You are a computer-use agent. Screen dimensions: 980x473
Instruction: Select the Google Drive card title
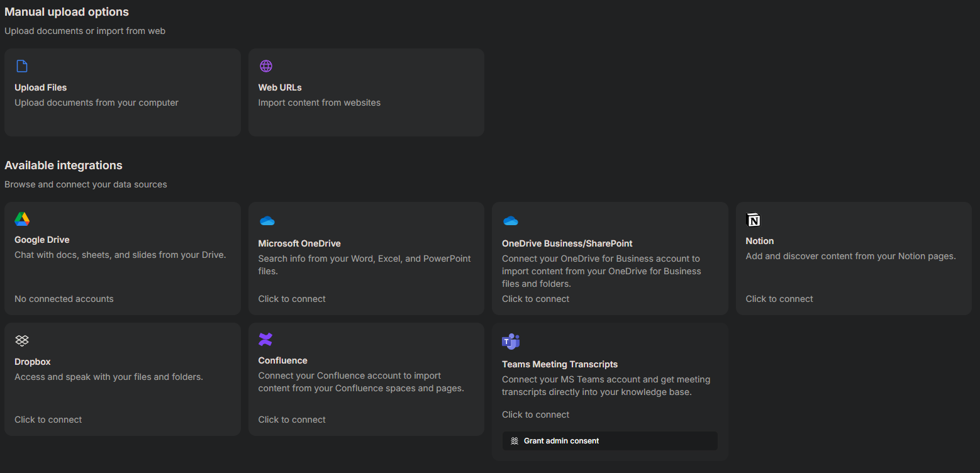click(42, 240)
